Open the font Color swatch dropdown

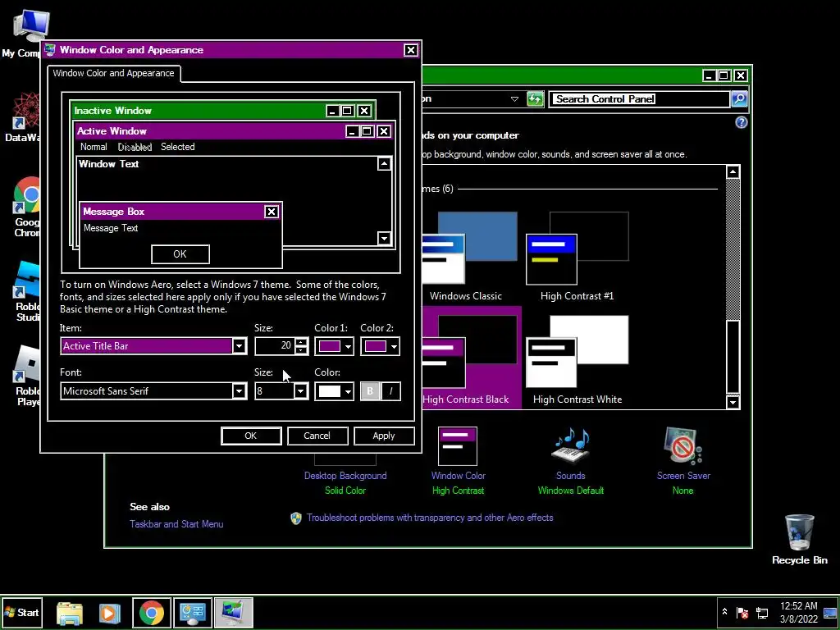coord(335,391)
